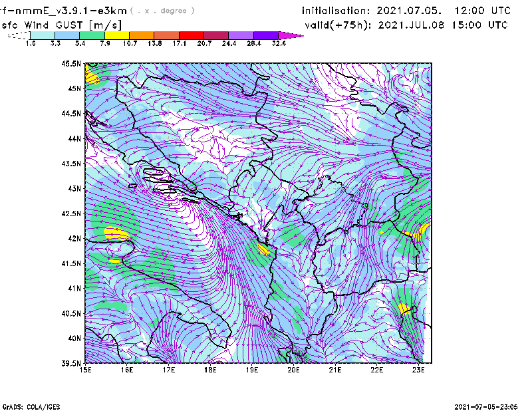Click the light cyan 1.6–3.3 legend swatch
This screenshot has height=411, width=532.
[43, 35]
